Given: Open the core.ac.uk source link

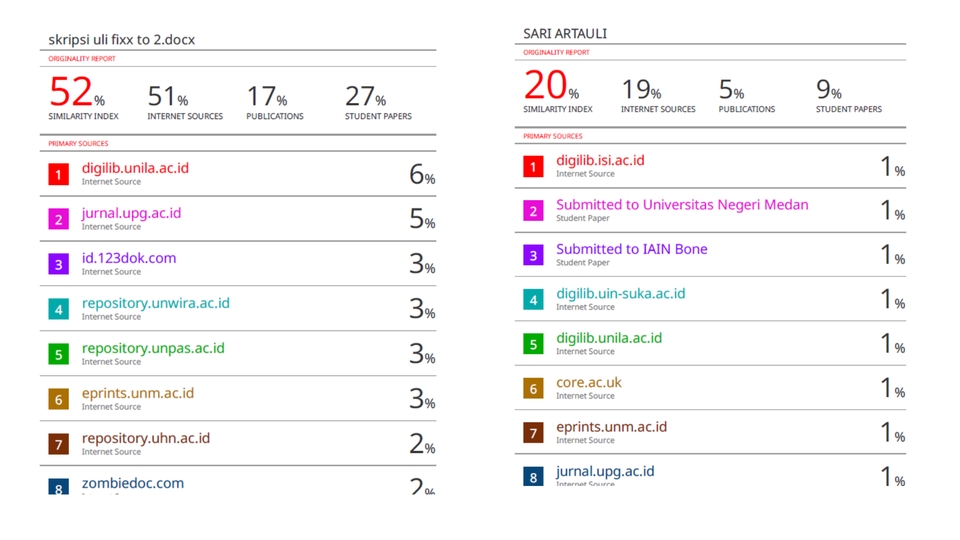Looking at the screenshot, I should click(589, 382).
